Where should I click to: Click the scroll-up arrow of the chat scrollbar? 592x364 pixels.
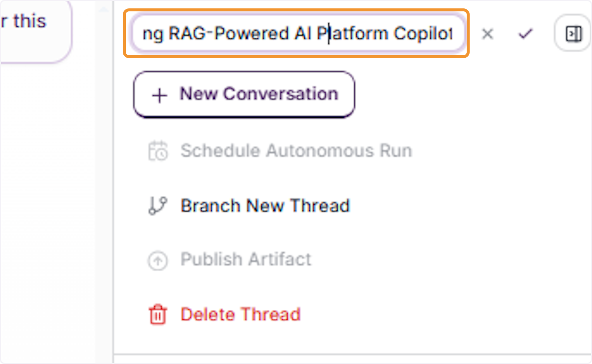tap(104, 10)
